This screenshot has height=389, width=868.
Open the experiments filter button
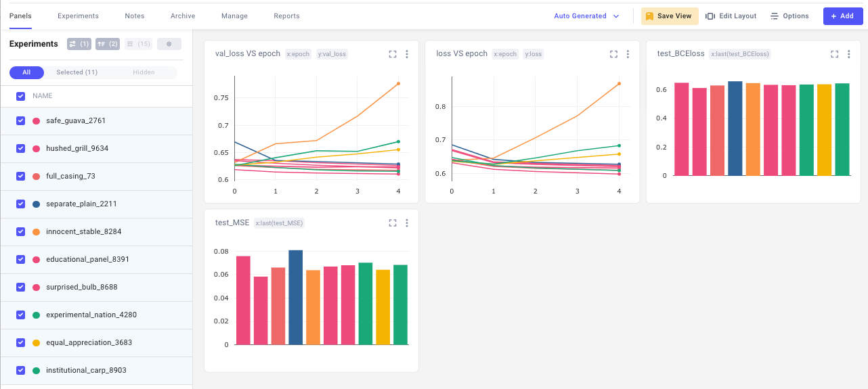tap(79, 44)
